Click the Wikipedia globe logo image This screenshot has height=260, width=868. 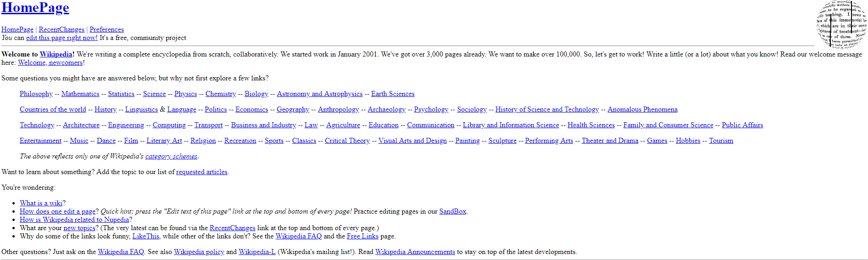pos(841,24)
